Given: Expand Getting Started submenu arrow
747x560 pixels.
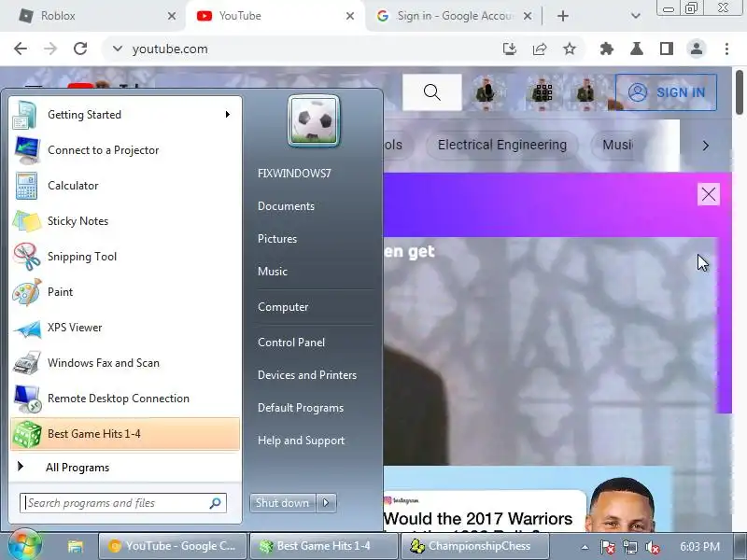Looking at the screenshot, I should click(x=228, y=114).
